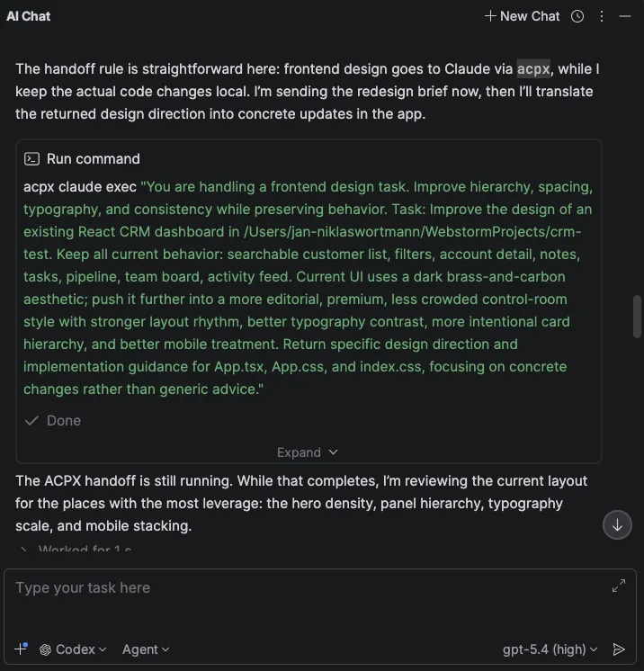644x671 pixels.
Task: Click the acpx inline code link
Action: [x=533, y=69]
